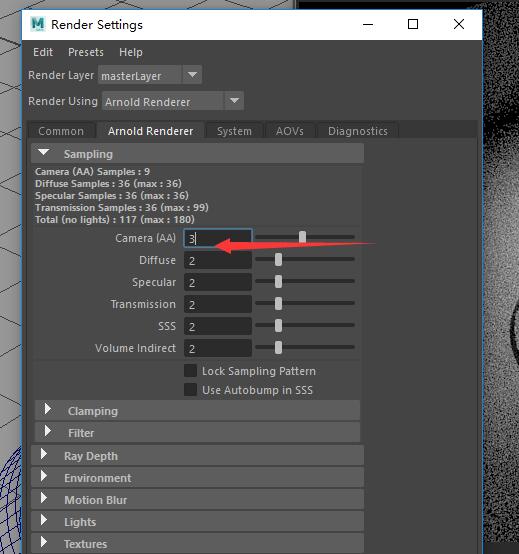Click the Transmission slider handle

pos(278,303)
